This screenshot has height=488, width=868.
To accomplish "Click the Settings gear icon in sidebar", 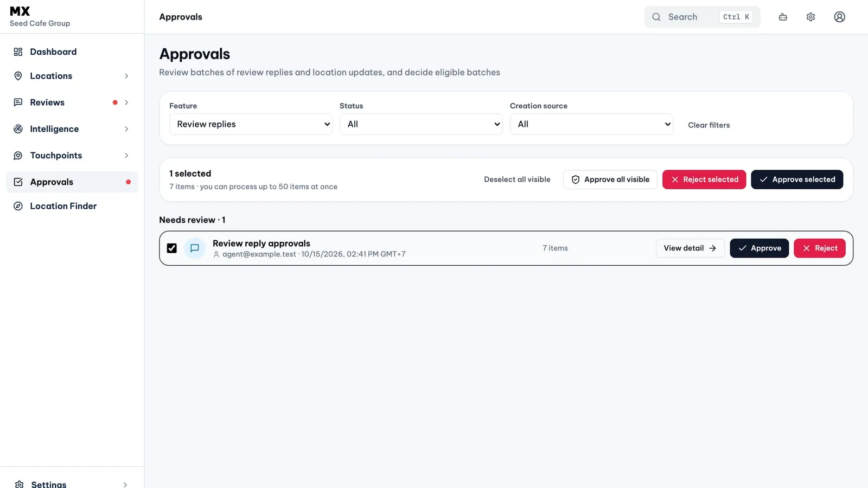I will click(20, 484).
